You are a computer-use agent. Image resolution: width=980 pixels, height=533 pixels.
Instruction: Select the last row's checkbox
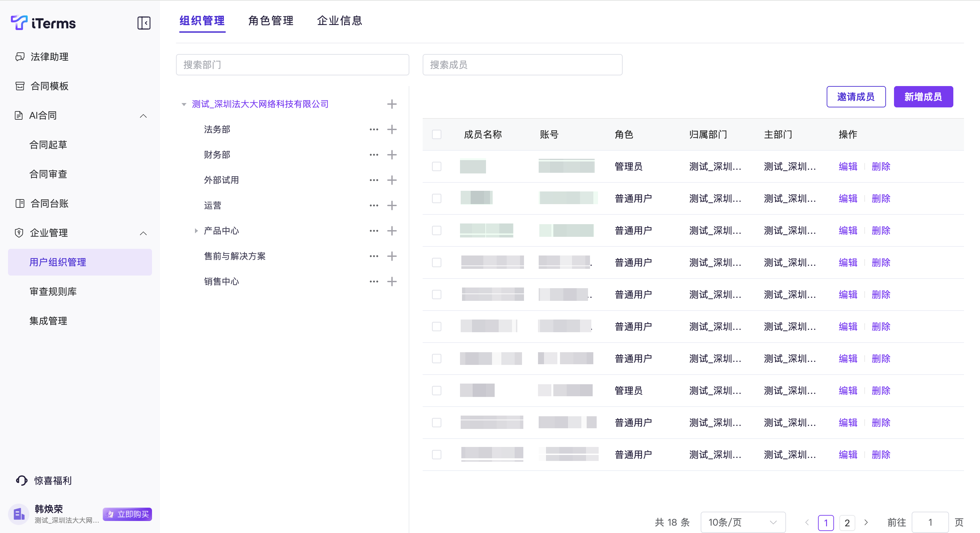pyautogui.click(x=436, y=455)
